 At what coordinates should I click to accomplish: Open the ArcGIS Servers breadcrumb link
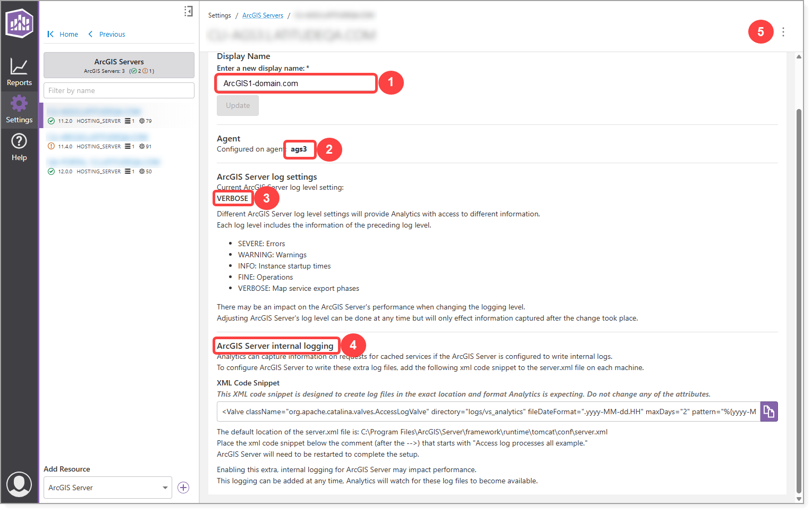(263, 15)
